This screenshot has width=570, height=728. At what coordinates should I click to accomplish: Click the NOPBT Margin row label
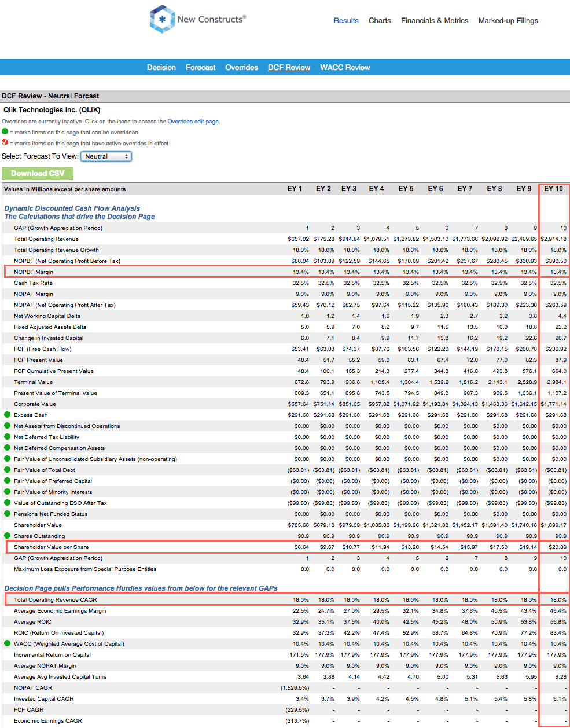34,272
